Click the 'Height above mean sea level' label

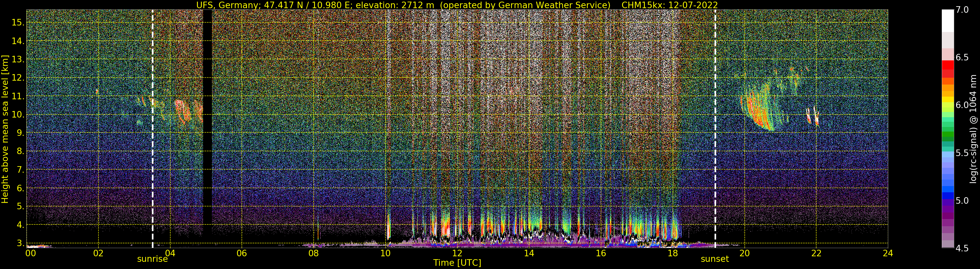[x=5, y=129]
